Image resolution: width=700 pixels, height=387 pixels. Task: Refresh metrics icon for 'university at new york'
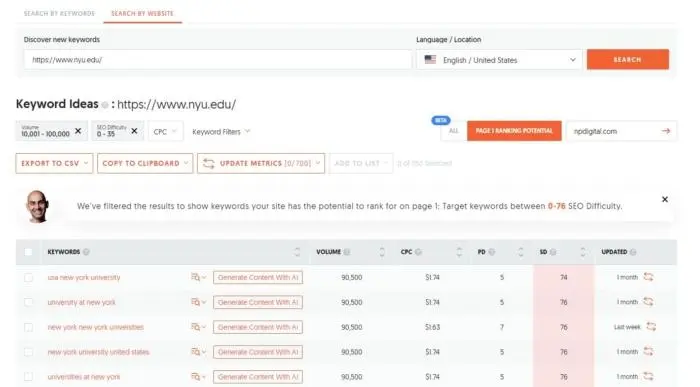point(648,302)
